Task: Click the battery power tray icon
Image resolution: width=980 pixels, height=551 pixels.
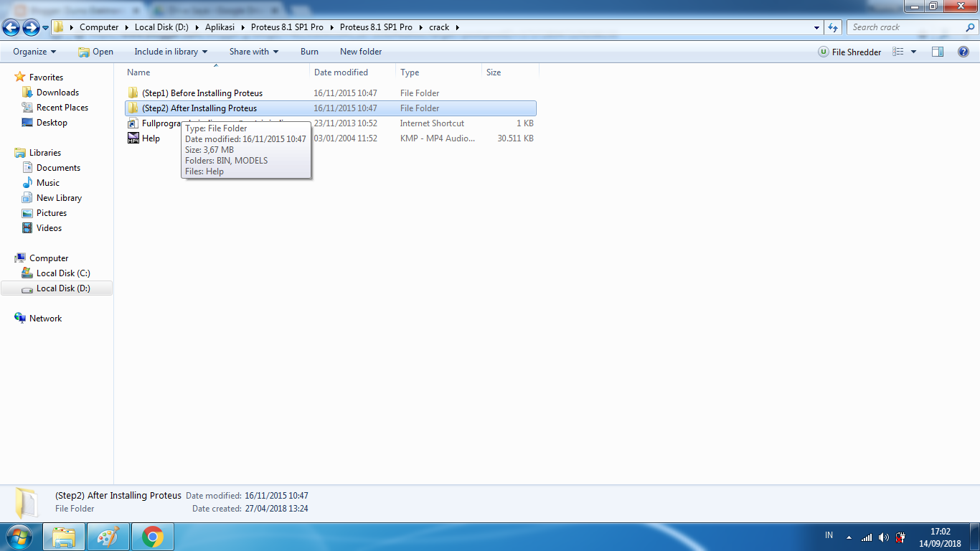Action: pos(900,537)
